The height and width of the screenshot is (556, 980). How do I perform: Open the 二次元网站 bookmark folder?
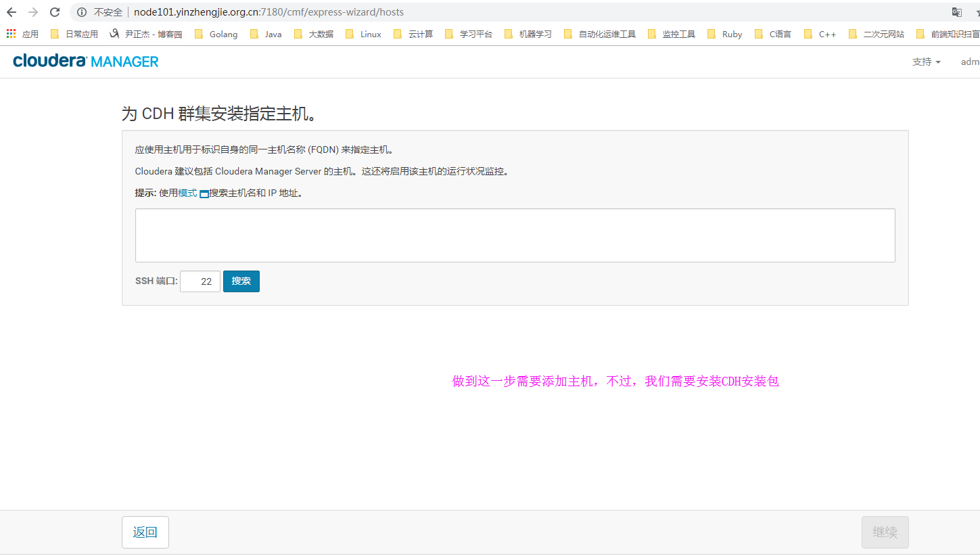point(877,34)
